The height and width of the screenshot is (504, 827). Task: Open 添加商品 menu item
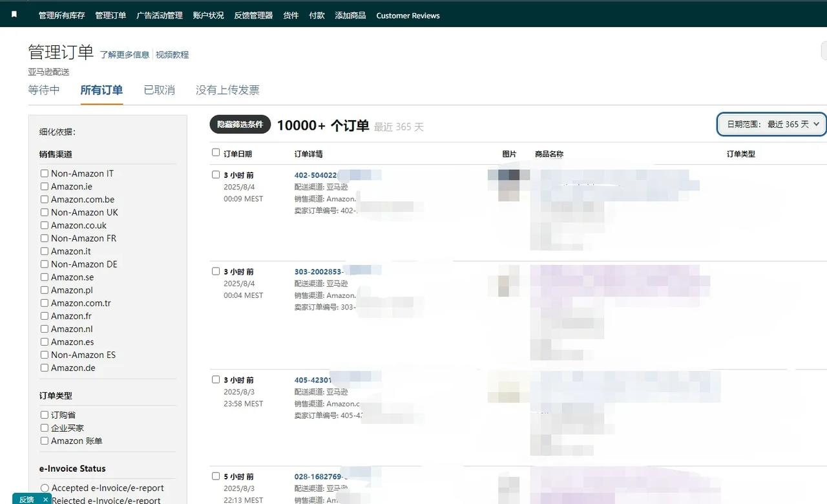(x=350, y=16)
